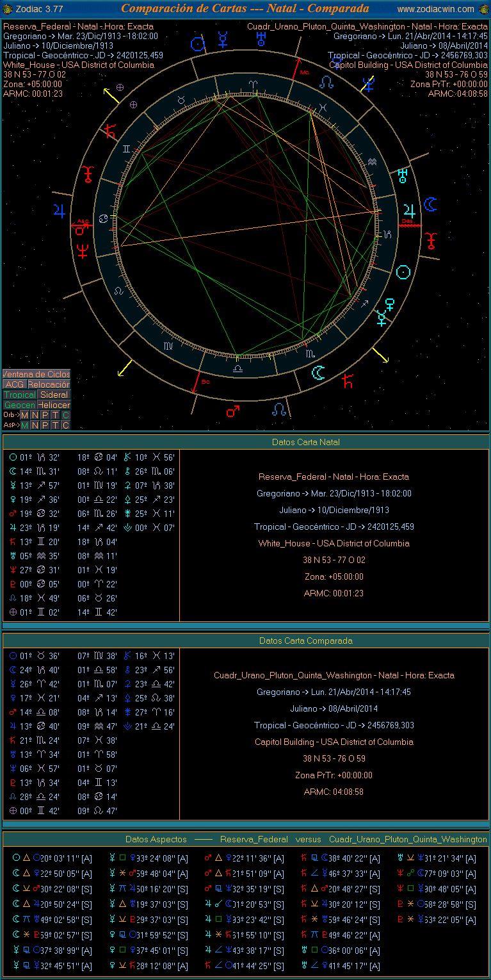Click the cyan Uranus glyph outside Aquarius
491x980 pixels.
(403, 176)
